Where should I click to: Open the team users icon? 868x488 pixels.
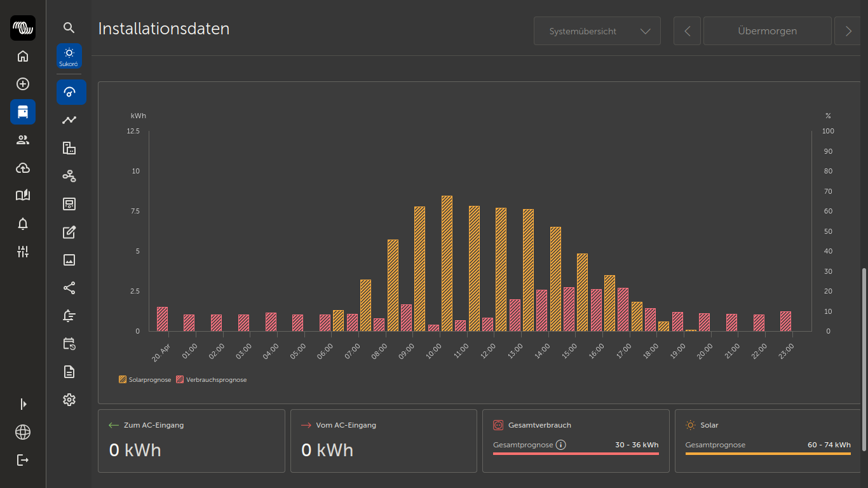tap(23, 140)
